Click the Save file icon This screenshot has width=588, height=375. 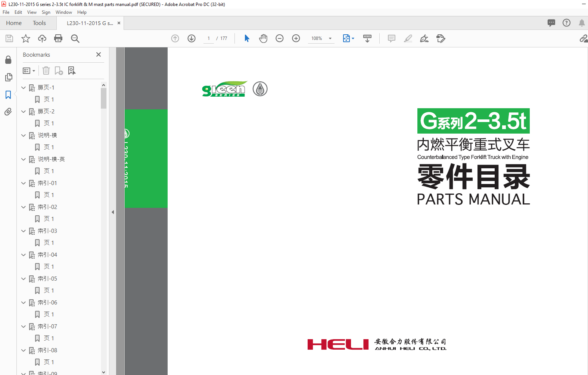pyautogui.click(x=9, y=38)
